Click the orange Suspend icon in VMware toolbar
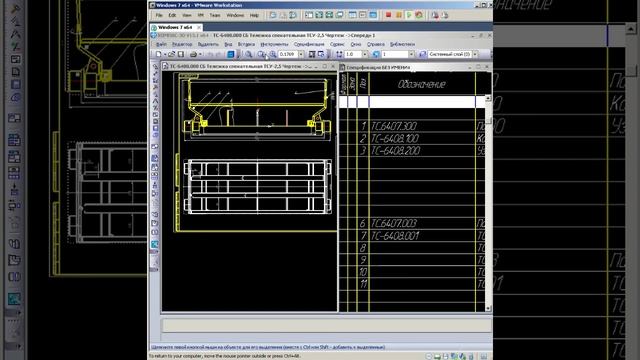Viewport: 640px width, 360px height. 399,15
